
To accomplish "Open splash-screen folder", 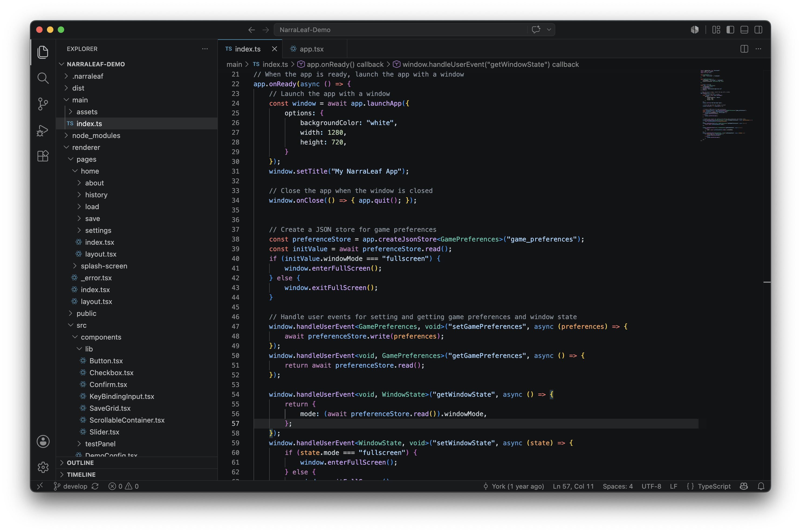I will (x=137, y=266).
